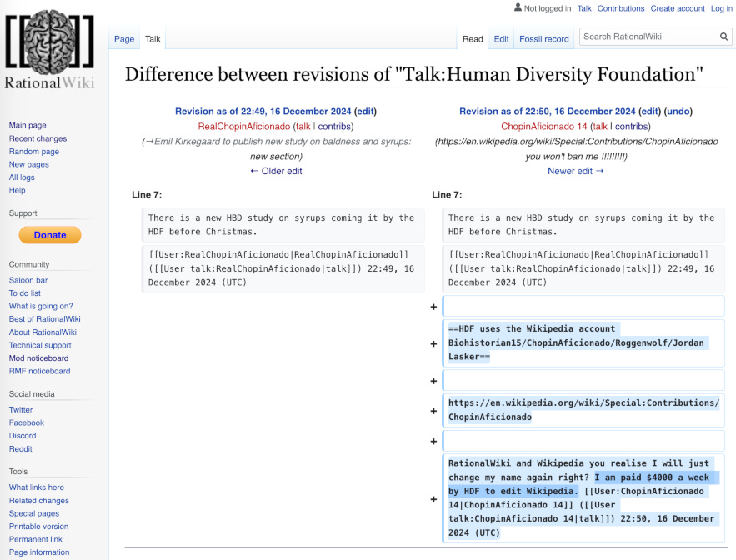Open What is going on? link
Screen dimensions: 736x560
pyautogui.click(x=41, y=306)
